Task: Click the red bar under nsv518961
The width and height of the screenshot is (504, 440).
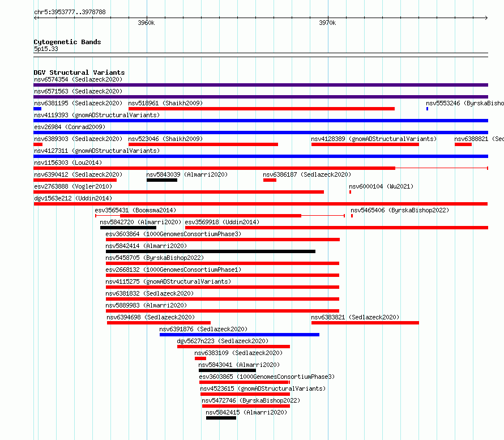Action: click(262, 109)
